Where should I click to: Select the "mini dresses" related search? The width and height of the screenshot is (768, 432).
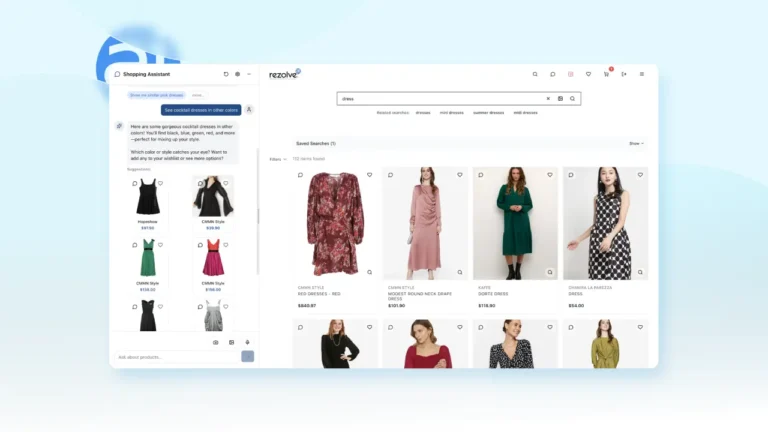[449, 113]
